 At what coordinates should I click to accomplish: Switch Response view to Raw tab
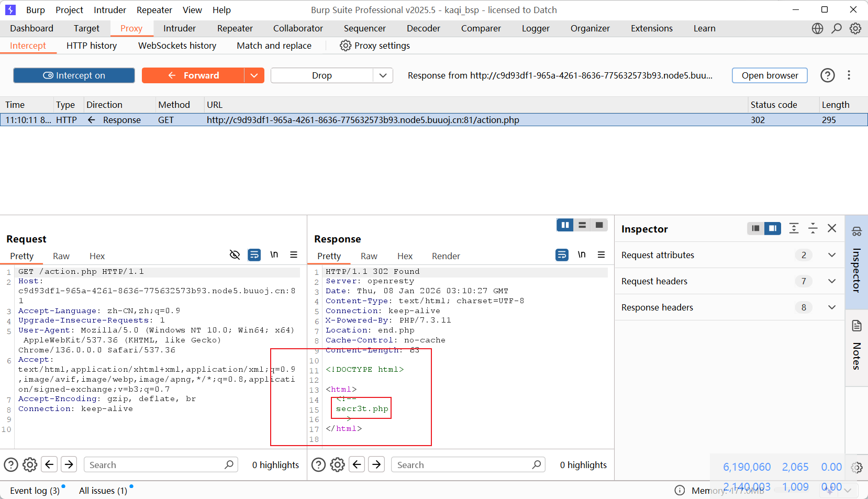click(x=369, y=256)
